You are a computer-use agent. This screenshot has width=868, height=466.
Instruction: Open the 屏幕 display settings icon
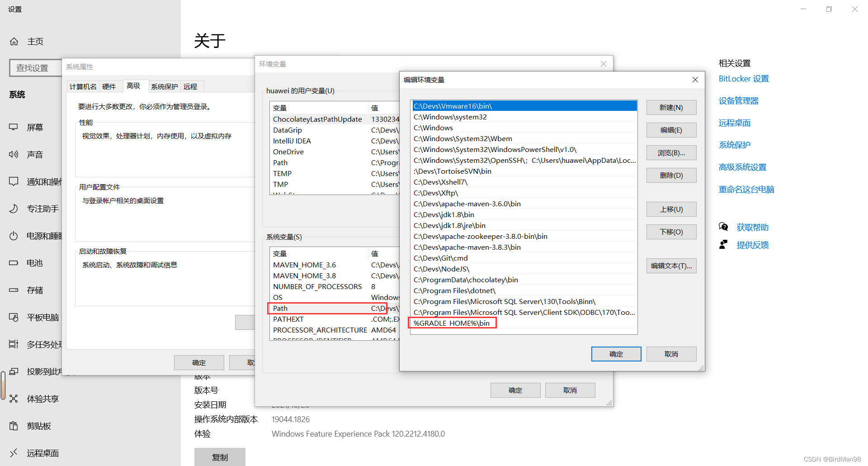coord(14,127)
